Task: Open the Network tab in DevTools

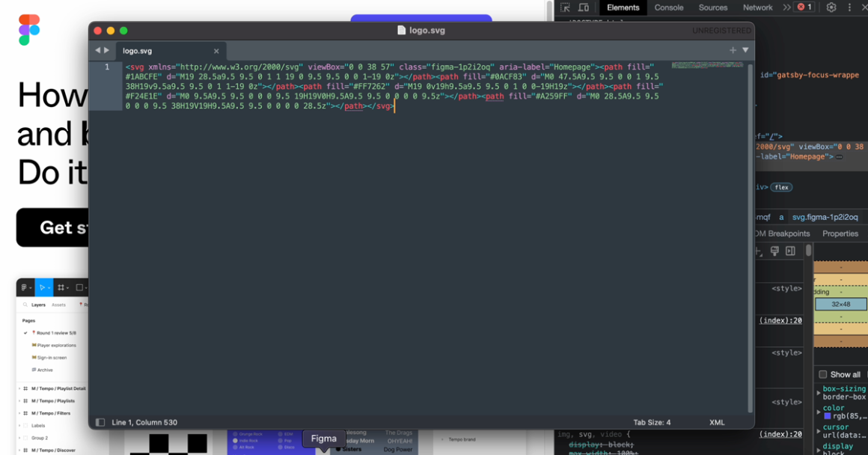Action: coord(757,7)
